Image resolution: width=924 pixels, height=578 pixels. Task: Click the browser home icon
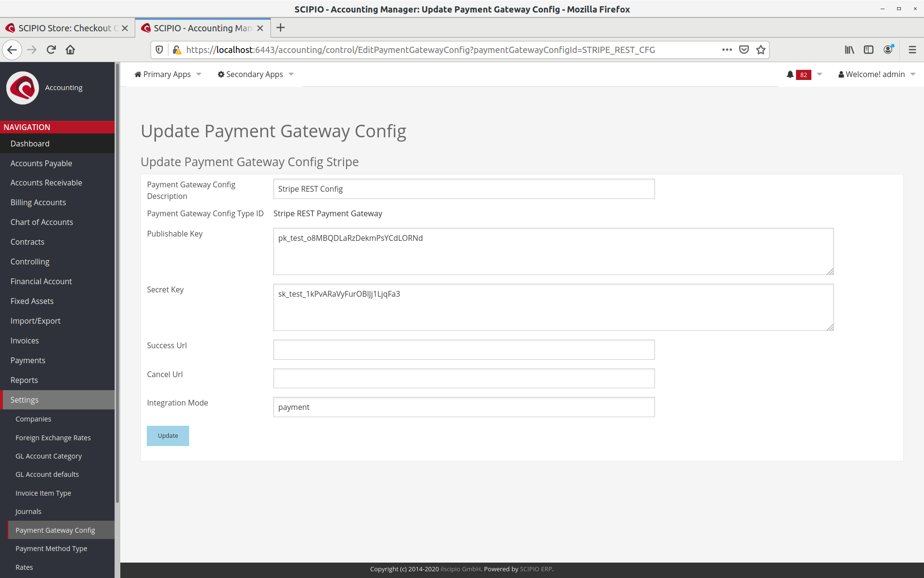coord(70,50)
